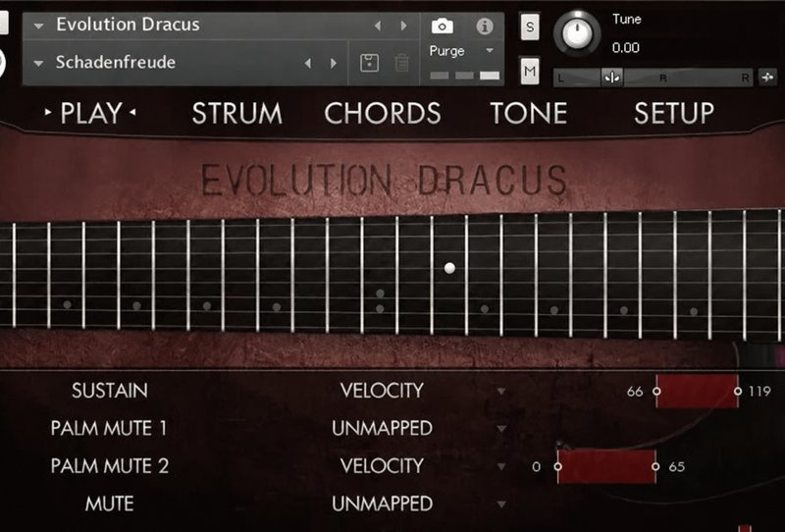Load previous snapshot before Schadenfreude

pos(308,63)
